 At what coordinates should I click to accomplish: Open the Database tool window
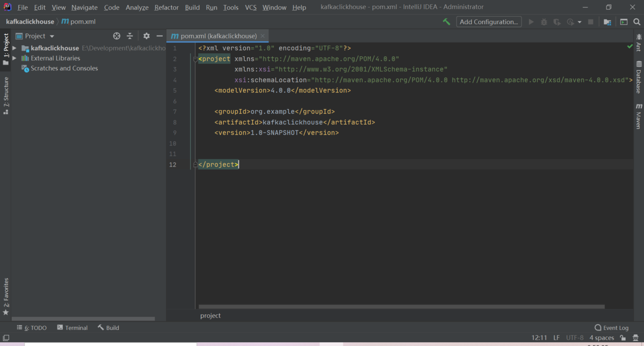(x=639, y=77)
